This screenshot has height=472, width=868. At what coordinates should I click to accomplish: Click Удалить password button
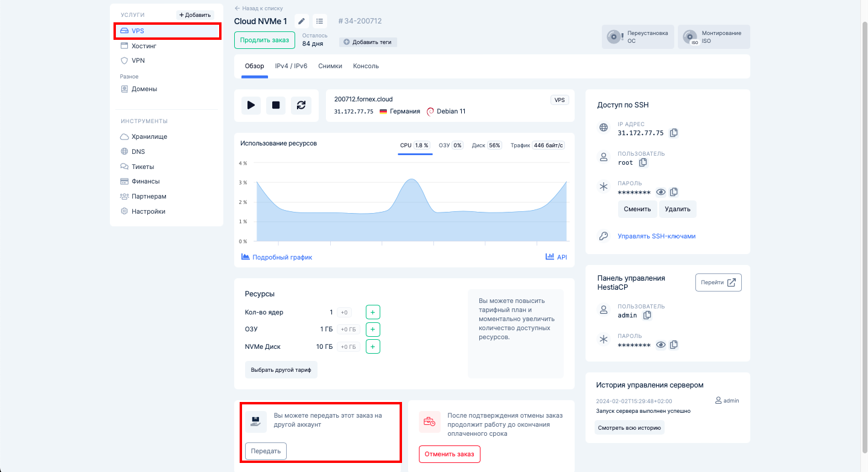(678, 209)
